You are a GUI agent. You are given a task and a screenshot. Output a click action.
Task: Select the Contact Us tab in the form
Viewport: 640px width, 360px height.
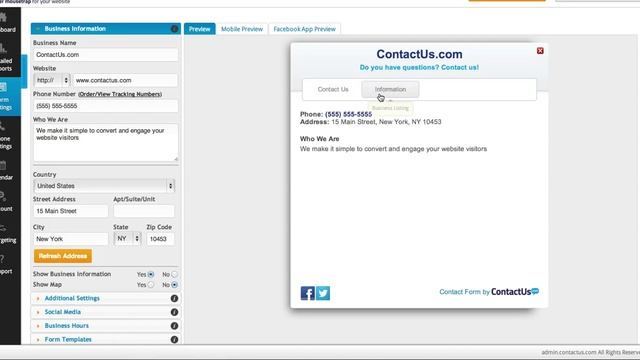click(333, 89)
